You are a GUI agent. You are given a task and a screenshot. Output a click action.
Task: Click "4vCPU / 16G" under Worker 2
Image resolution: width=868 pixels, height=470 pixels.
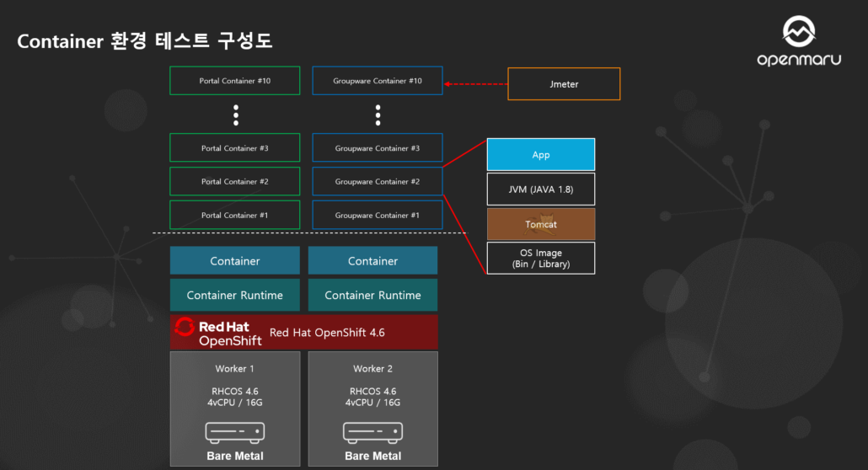point(372,403)
